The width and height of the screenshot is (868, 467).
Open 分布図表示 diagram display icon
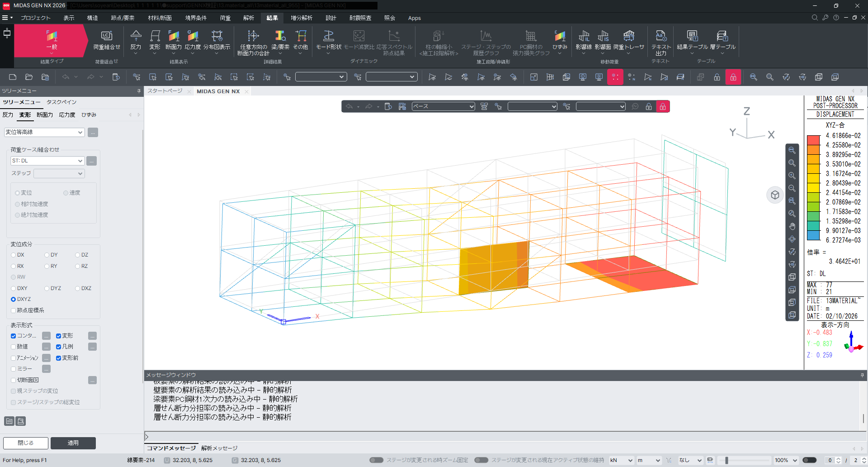click(217, 40)
